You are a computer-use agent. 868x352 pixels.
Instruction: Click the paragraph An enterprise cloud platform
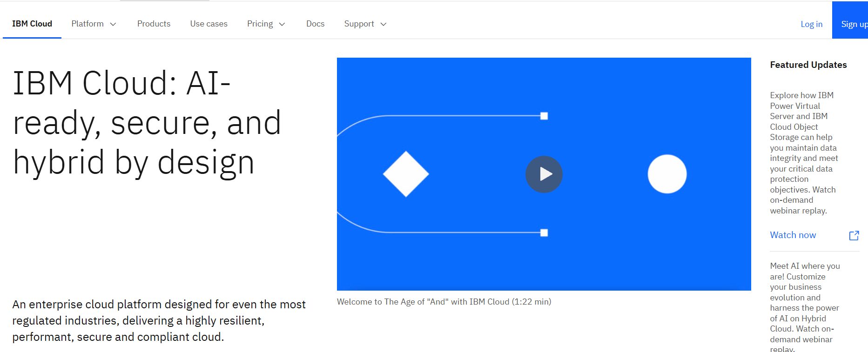click(x=159, y=320)
